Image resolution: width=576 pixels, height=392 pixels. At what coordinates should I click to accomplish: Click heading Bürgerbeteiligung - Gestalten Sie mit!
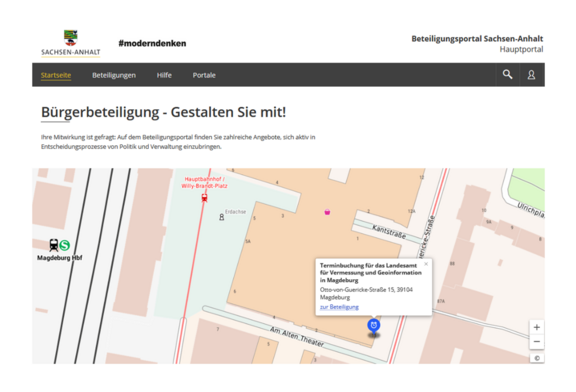[x=163, y=112]
